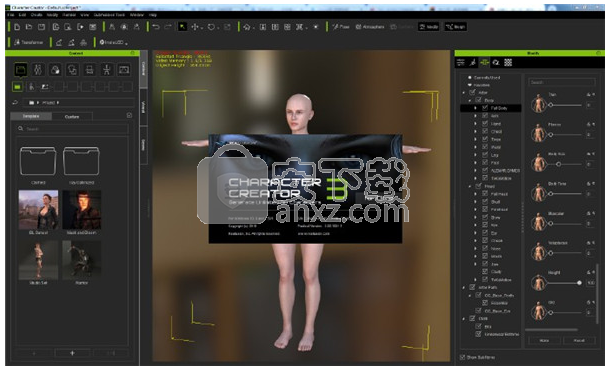The image size is (611, 371).
Task: Open the Material tab icon in Modify
Action: pos(496,62)
